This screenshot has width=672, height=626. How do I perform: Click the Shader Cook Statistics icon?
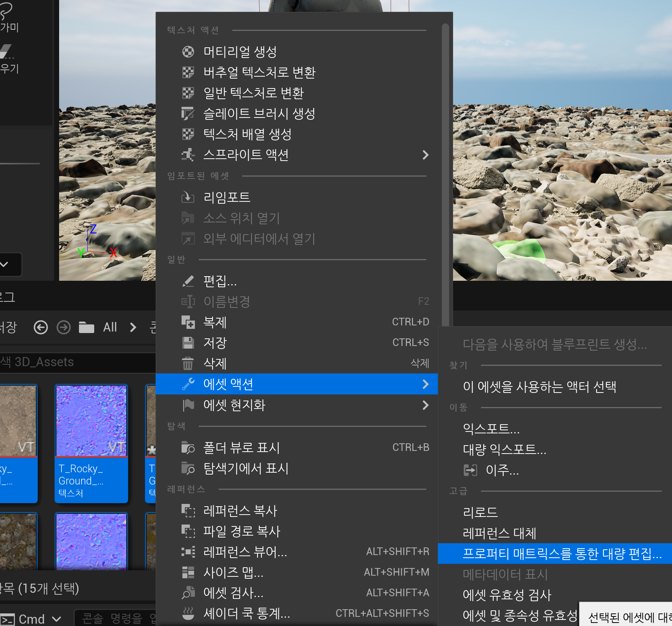[x=188, y=614]
